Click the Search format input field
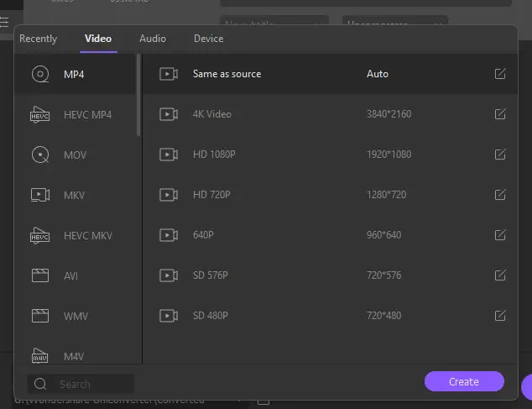The height and width of the screenshot is (409, 532). point(81,384)
